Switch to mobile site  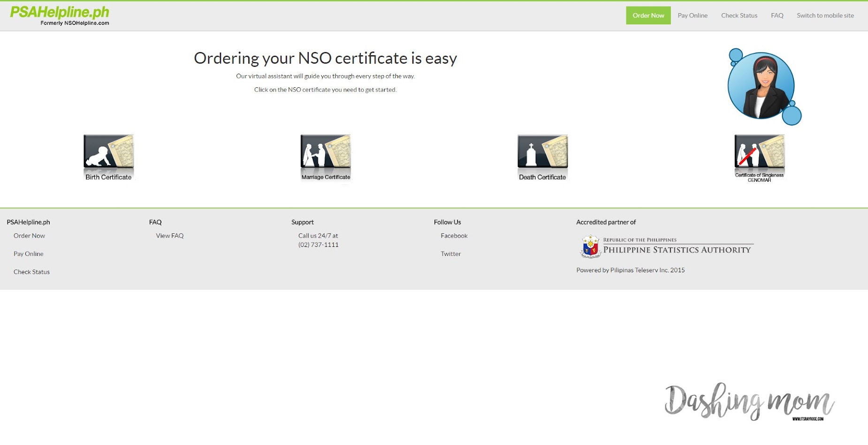pyautogui.click(x=825, y=15)
